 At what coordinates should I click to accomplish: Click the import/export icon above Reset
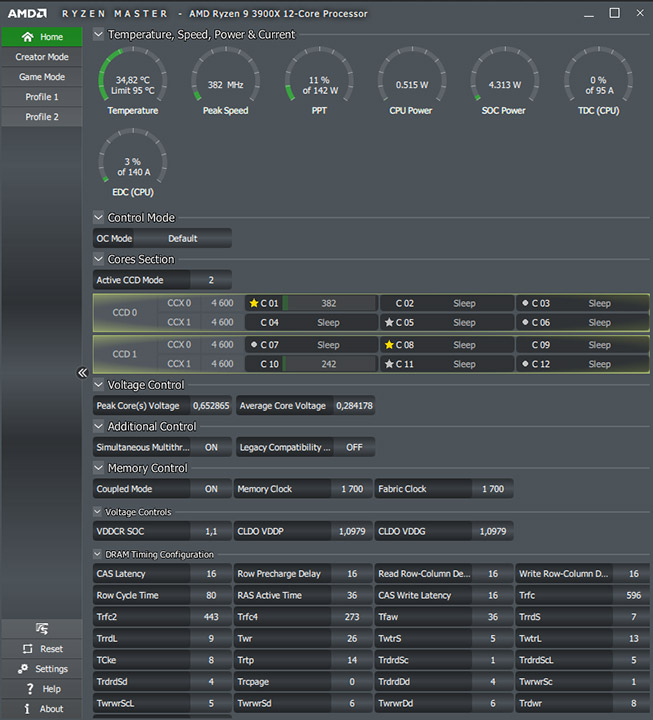click(x=42, y=628)
